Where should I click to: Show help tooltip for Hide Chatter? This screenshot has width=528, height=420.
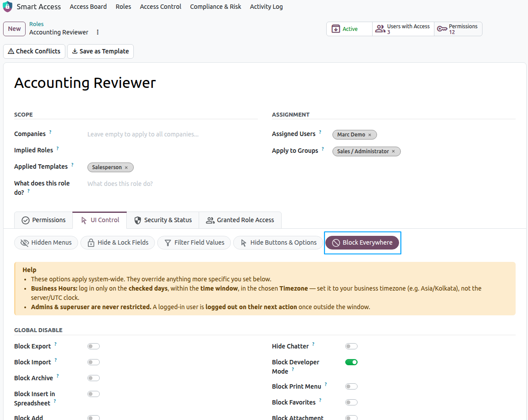pos(313,344)
